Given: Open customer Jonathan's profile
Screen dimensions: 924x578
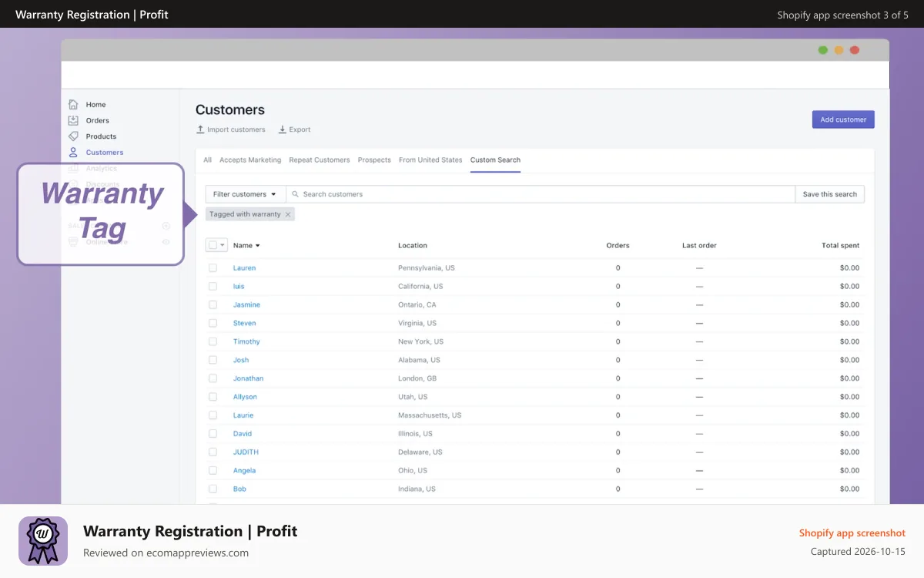Looking at the screenshot, I should pos(248,378).
